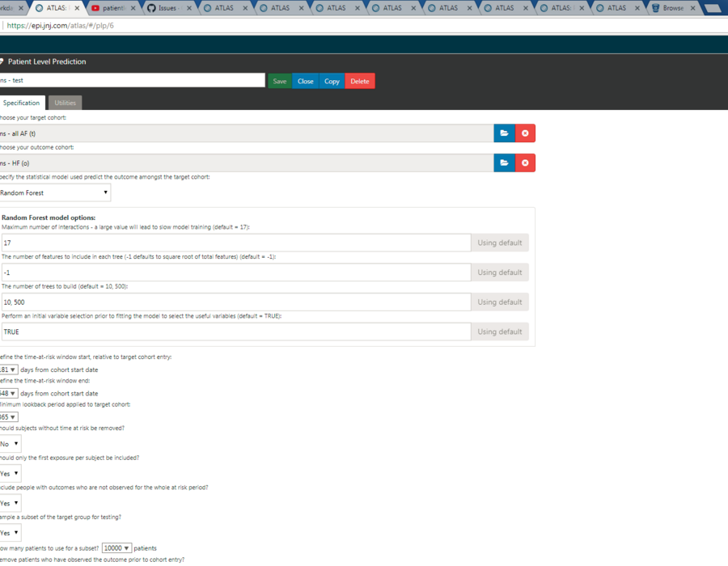Click the 'Random Forest model options:' heading

tap(49, 218)
